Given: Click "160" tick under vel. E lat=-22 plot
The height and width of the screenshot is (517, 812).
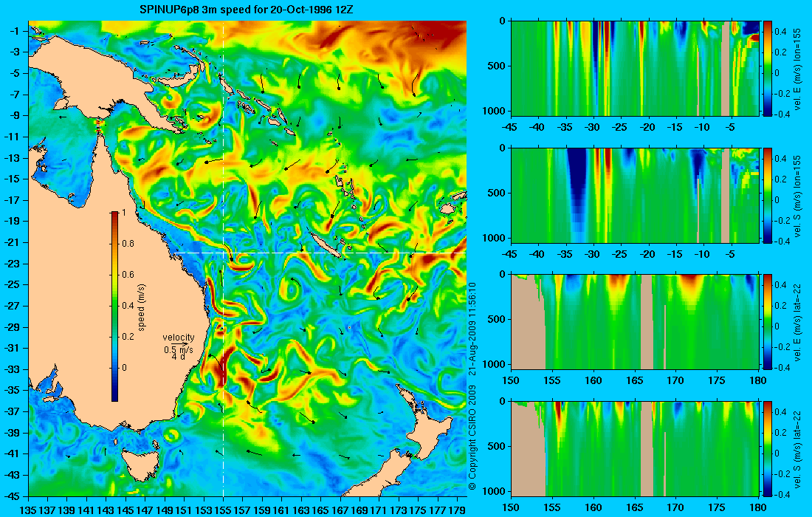Looking at the screenshot, I should pos(593,381).
